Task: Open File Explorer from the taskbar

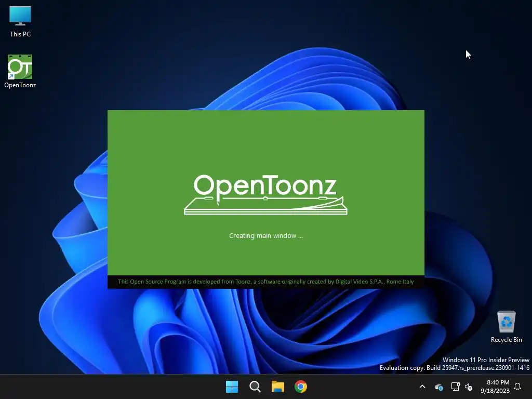Action: coord(278,387)
